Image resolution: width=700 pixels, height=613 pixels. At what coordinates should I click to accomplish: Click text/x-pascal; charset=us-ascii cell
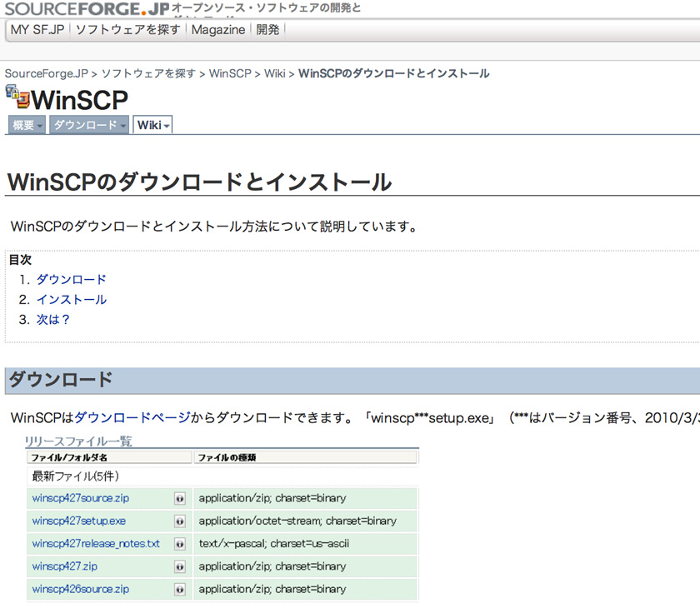point(305,544)
